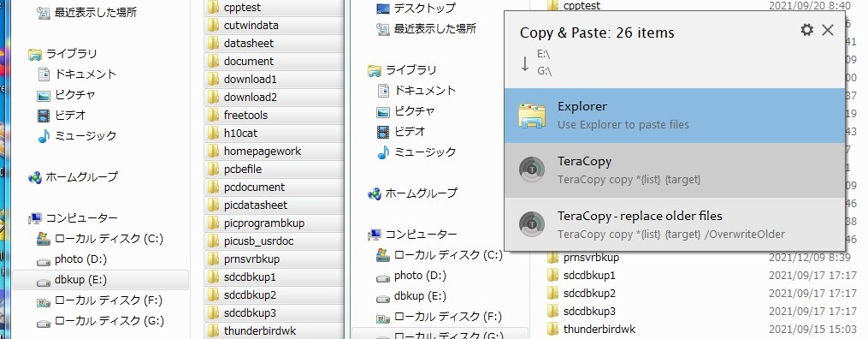
Task: Click sdcdbkup2 folder in left file list
Action: pos(274,295)
